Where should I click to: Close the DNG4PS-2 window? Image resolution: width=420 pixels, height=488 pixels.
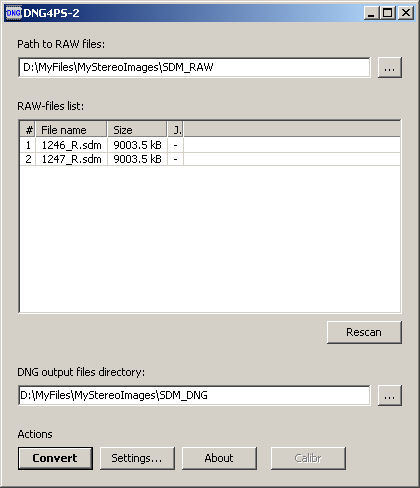pos(406,13)
